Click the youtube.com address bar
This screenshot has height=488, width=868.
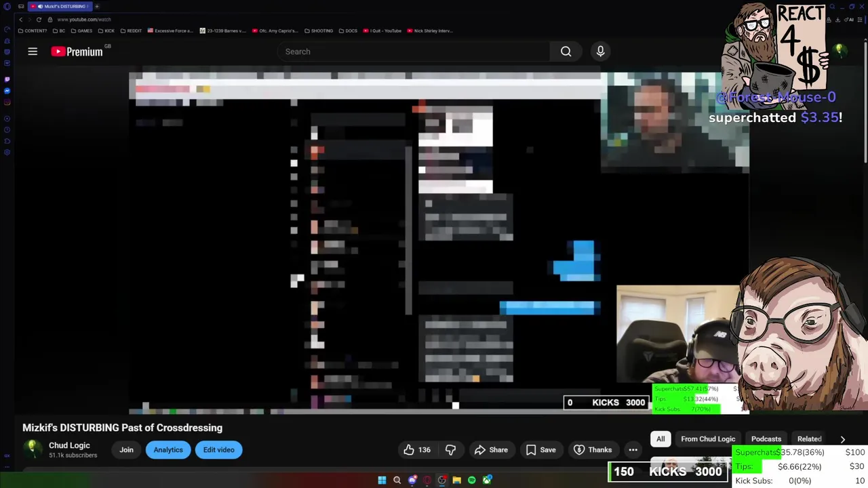(x=84, y=20)
